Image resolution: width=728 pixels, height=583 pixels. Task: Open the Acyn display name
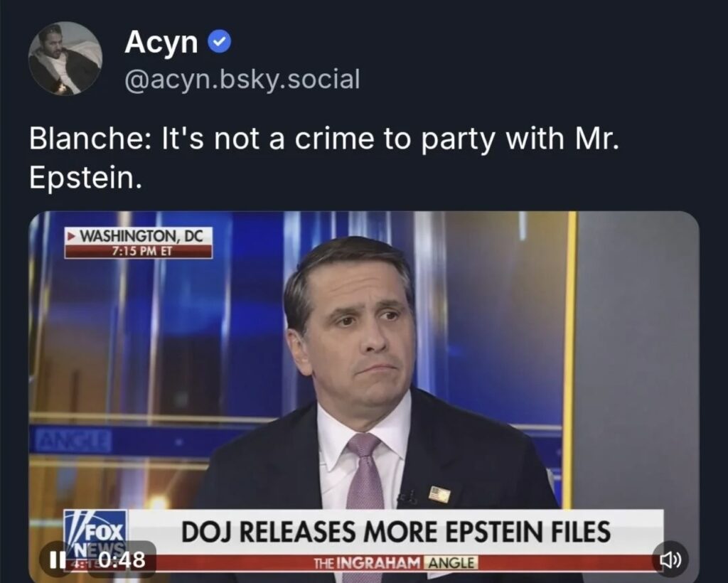[x=161, y=43]
